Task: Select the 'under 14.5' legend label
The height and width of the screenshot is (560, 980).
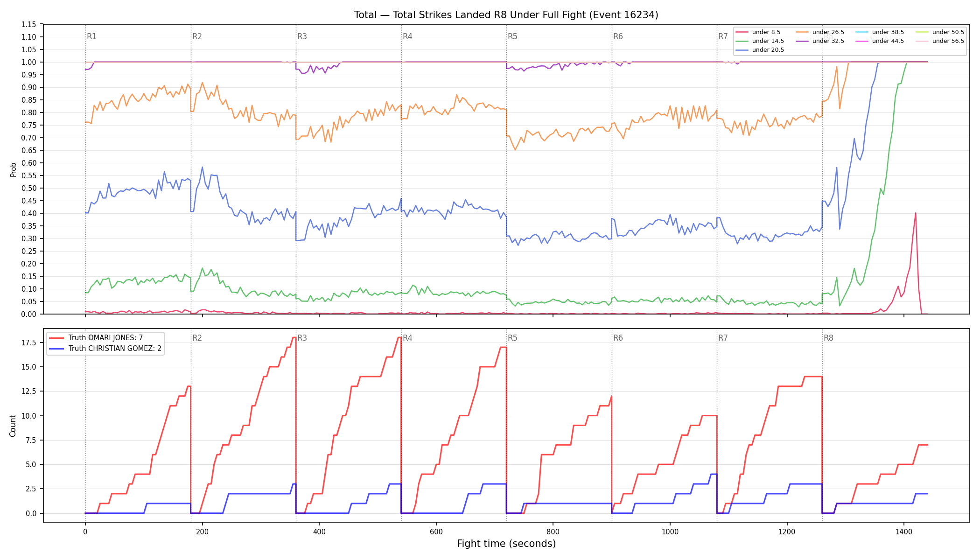Action: [768, 41]
